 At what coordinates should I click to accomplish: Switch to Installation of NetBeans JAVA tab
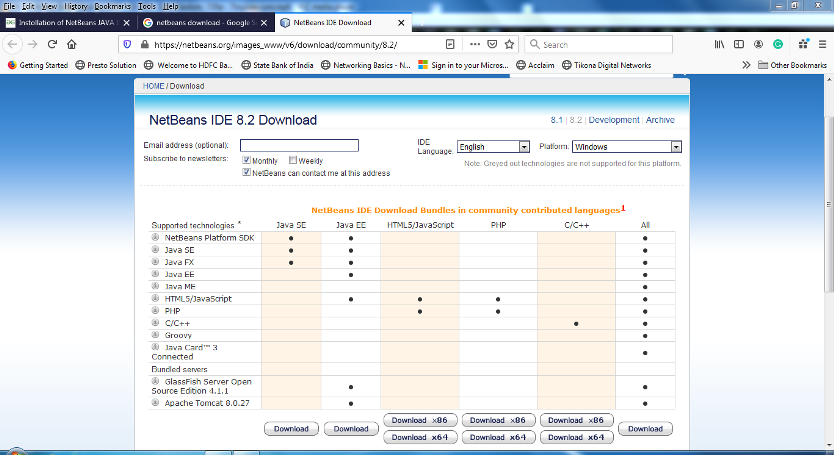[68, 23]
